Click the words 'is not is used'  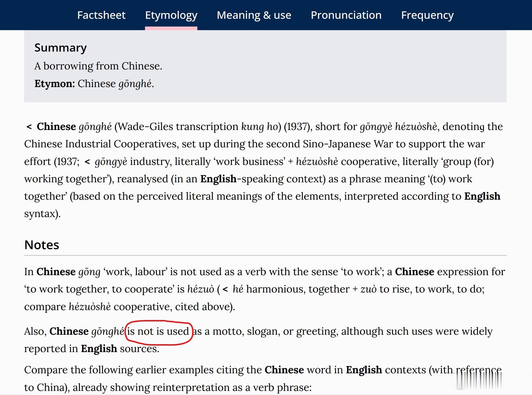pos(158,331)
